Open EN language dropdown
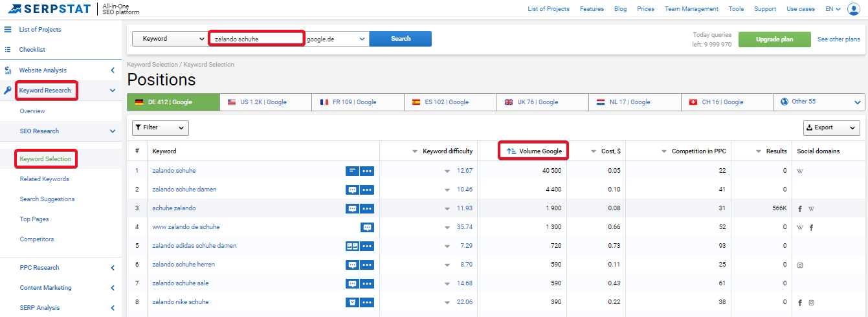This screenshot has height=317, width=868. [x=833, y=9]
